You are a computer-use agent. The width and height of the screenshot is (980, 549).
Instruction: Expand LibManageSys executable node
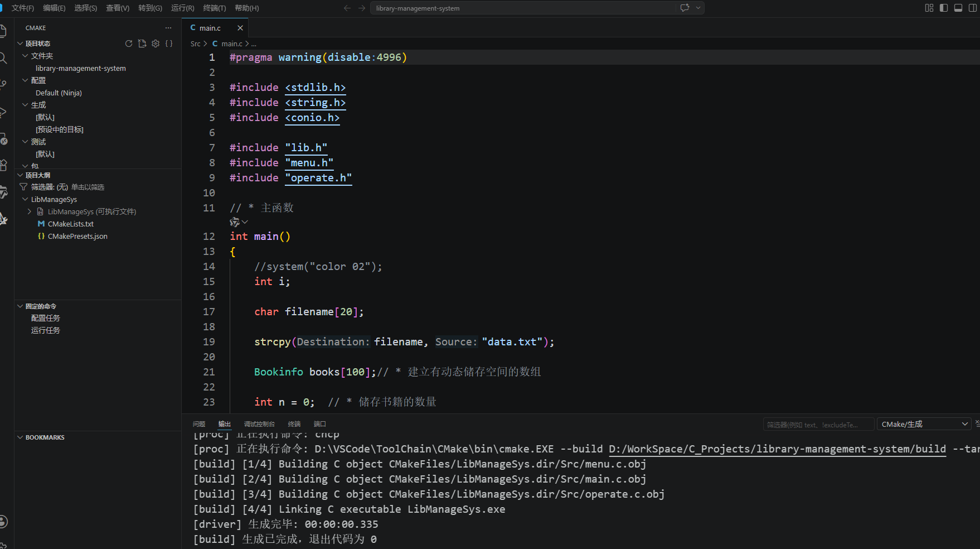[30, 211]
